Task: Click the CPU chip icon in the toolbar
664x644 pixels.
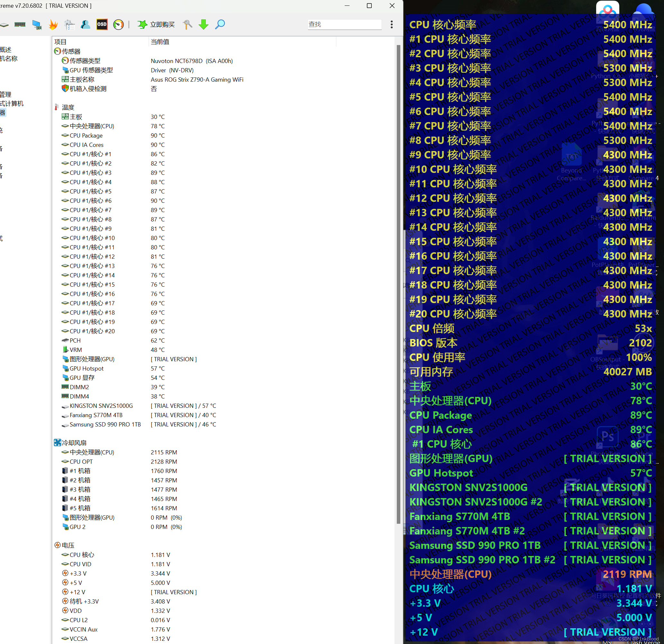Action: pyautogui.click(x=4, y=24)
